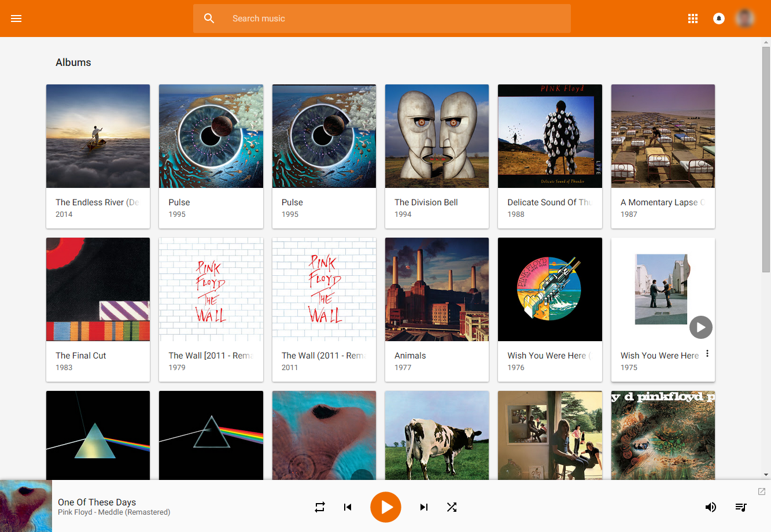
Task: Open the playback queue list
Action: [741, 507]
